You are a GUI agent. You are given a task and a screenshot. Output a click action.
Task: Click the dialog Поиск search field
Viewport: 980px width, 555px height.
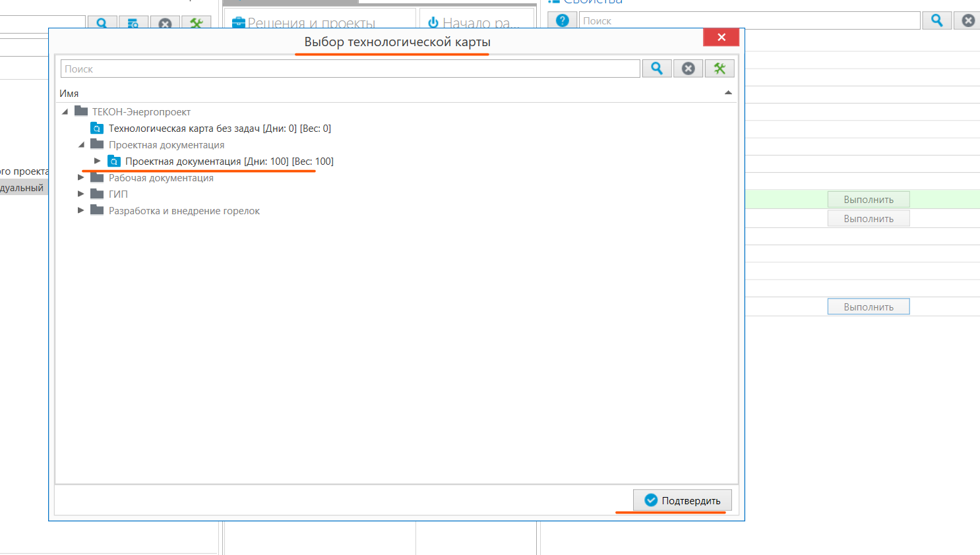tap(350, 69)
